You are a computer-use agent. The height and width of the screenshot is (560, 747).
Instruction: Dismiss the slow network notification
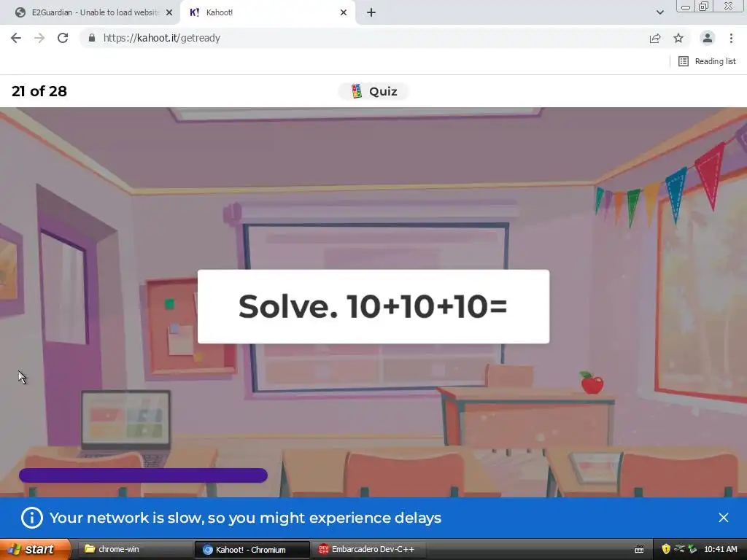pyautogui.click(x=723, y=518)
